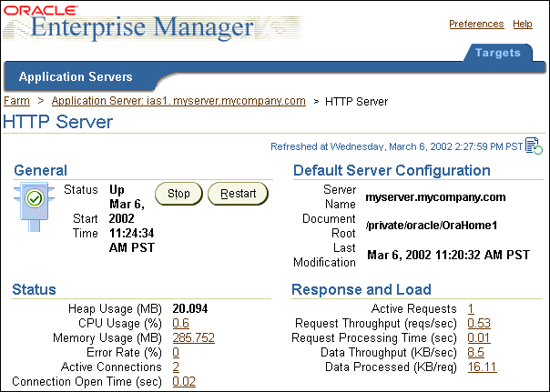550x392 pixels.
Task: Click the Status section heading
Action: coord(34,290)
